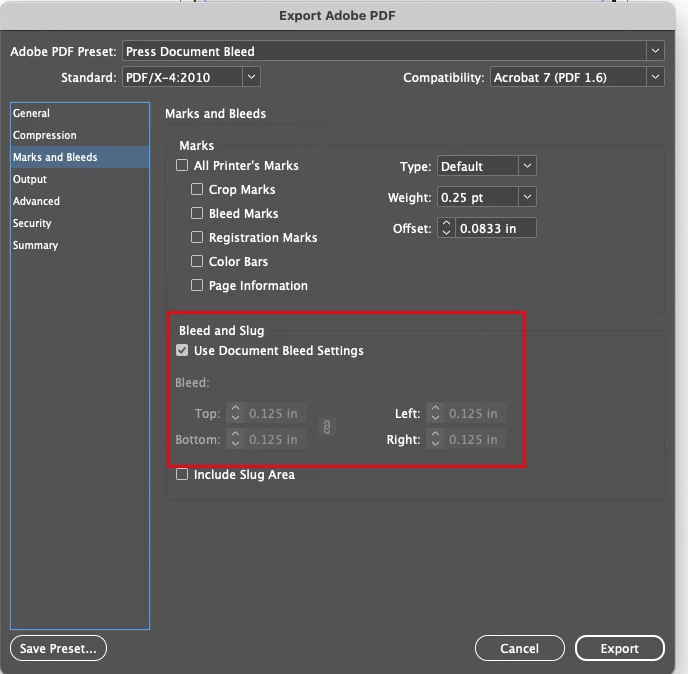Click the bleed link chain icon
Viewport: 688px width, 674px height.
pyautogui.click(x=327, y=427)
